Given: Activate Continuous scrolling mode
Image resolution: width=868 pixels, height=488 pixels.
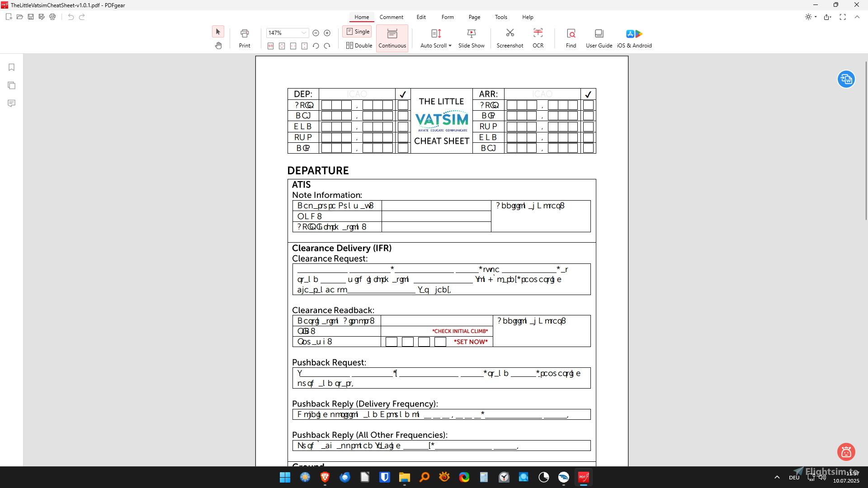Looking at the screenshot, I should point(392,38).
